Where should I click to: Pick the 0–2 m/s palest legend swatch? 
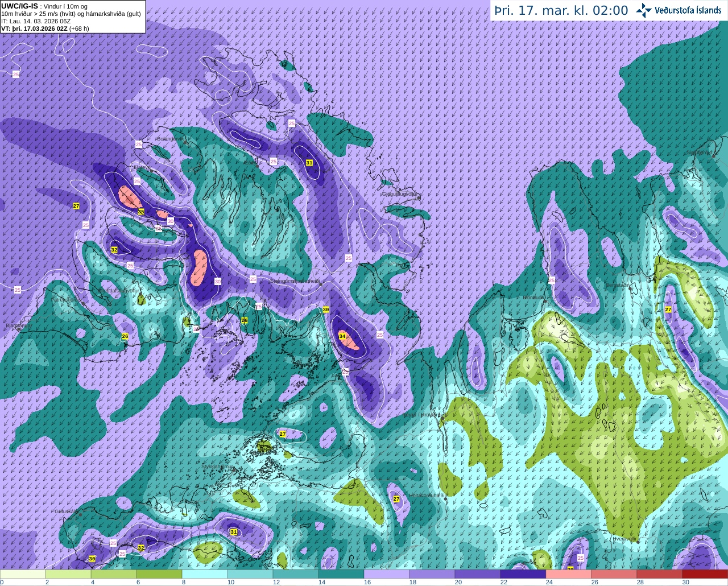pos(23,573)
